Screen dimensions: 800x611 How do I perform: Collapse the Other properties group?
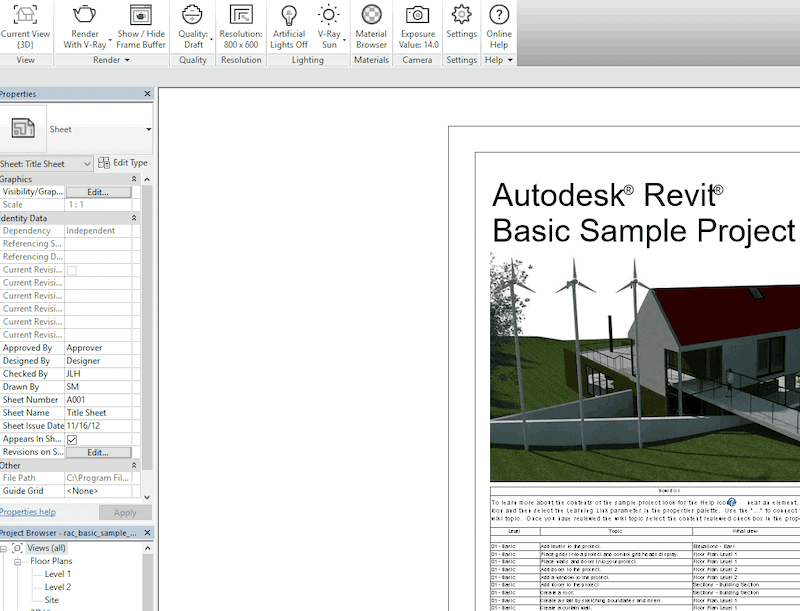(x=134, y=465)
